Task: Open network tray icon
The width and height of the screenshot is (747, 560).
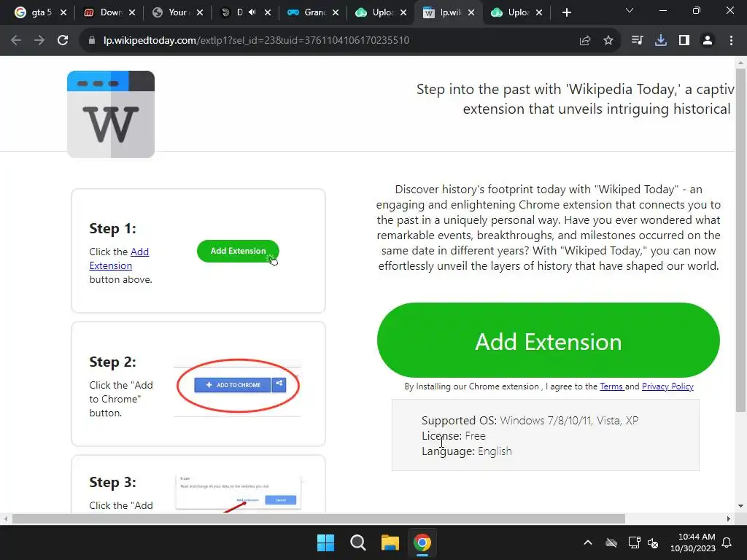Action: pos(634,542)
